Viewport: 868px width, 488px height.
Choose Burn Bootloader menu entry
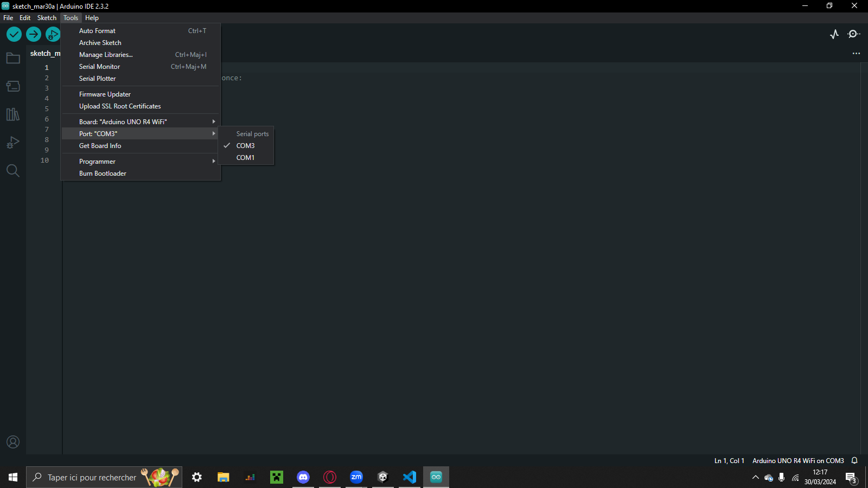point(141,174)
